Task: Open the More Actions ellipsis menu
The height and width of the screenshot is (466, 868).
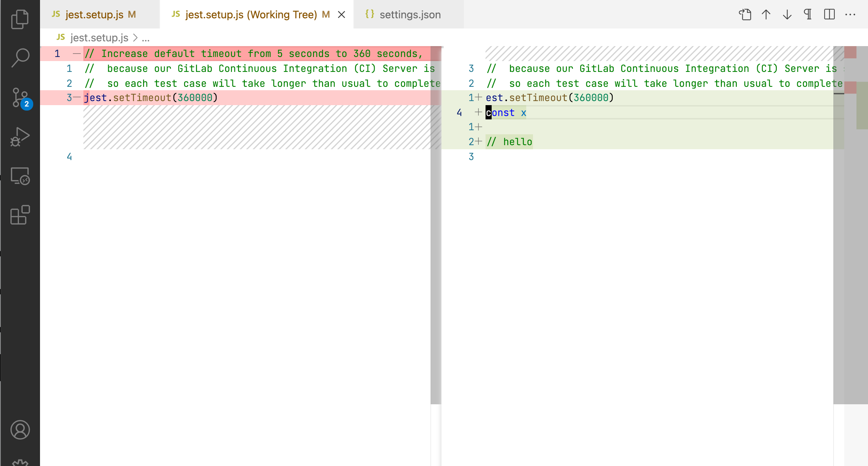Action: pos(850,15)
